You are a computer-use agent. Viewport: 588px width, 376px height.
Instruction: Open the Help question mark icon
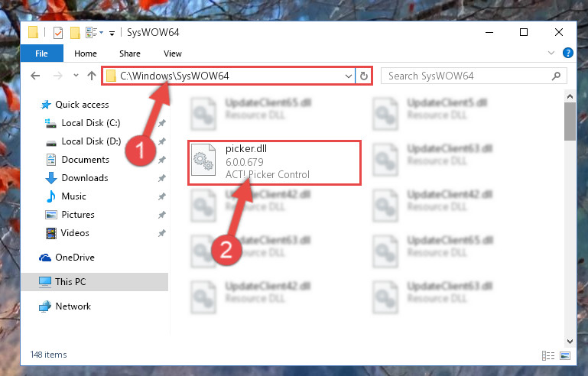pyautogui.click(x=568, y=53)
